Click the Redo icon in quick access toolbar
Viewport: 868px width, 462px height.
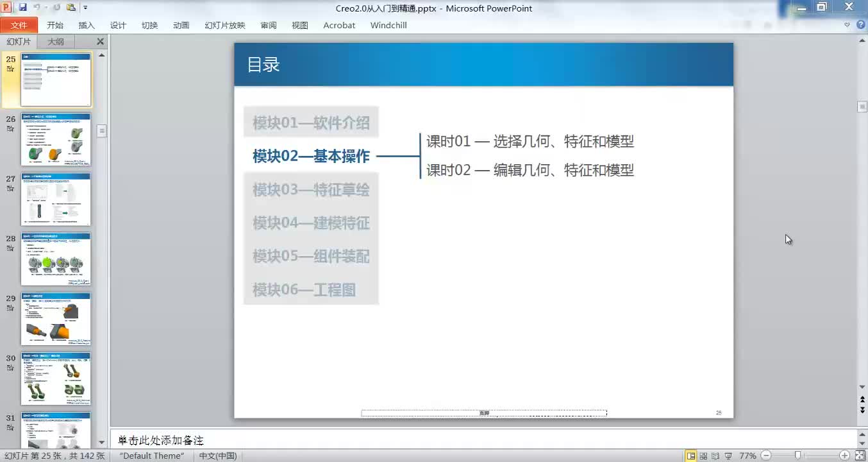[x=56, y=8]
